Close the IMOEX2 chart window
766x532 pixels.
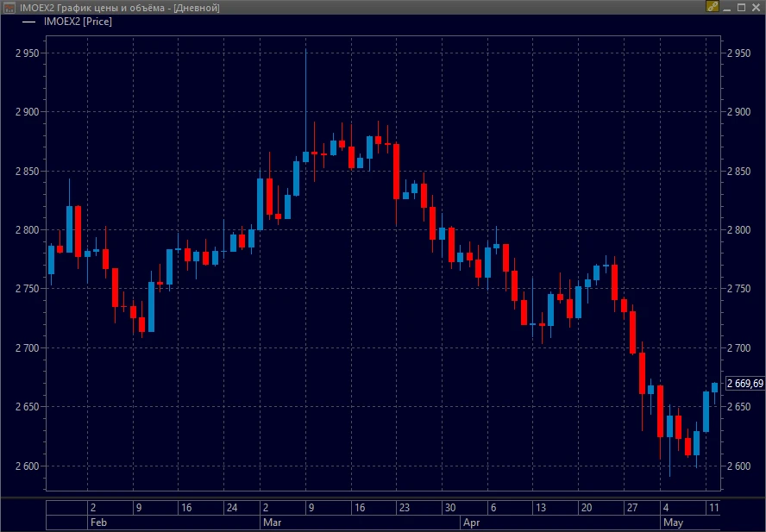pyautogui.click(x=756, y=7)
